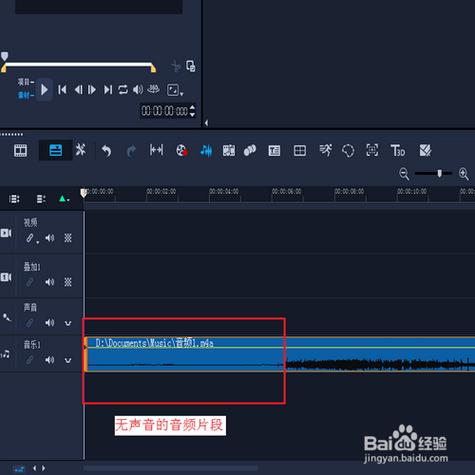Image resolution: width=475 pixels, height=475 pixels.
Task: Click the split clip scissors icon
Action: pyautogui.click(x=176, y=66)
